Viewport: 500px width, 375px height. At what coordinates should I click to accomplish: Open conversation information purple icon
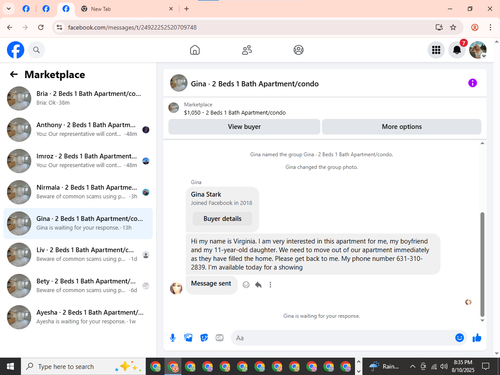(x=472, y=83)
